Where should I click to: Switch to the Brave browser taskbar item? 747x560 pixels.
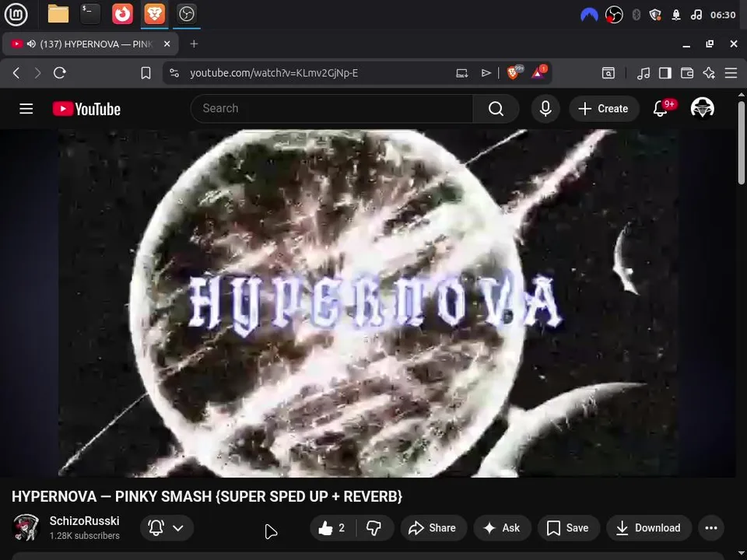[x=154, y=14]
